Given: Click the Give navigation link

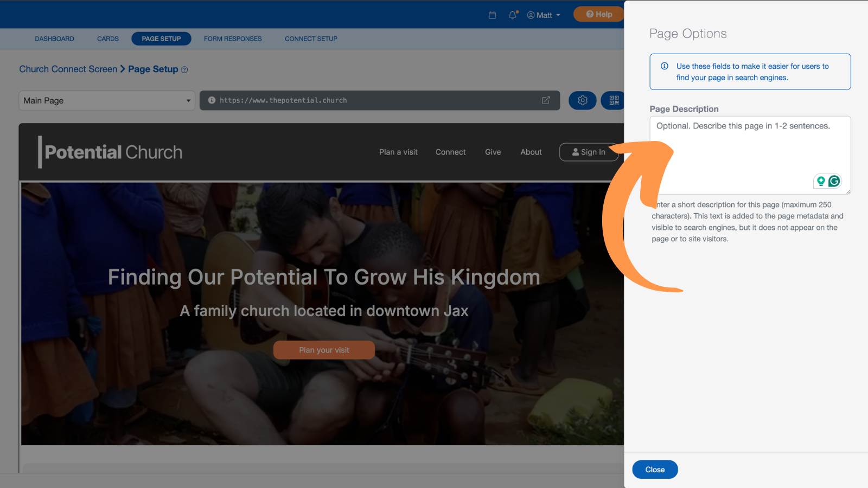Looking at the screenshot, I should pyautogui.click(x=493, y=152).
